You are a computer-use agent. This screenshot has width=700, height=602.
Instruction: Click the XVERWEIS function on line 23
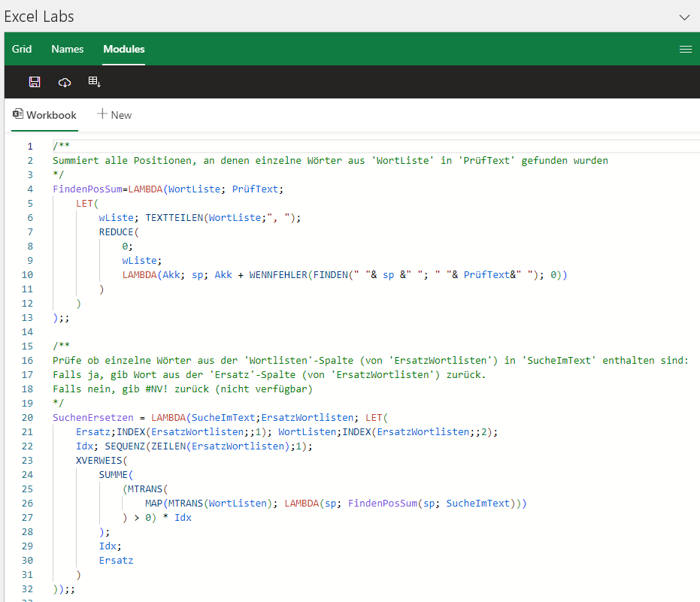(98, 461)
